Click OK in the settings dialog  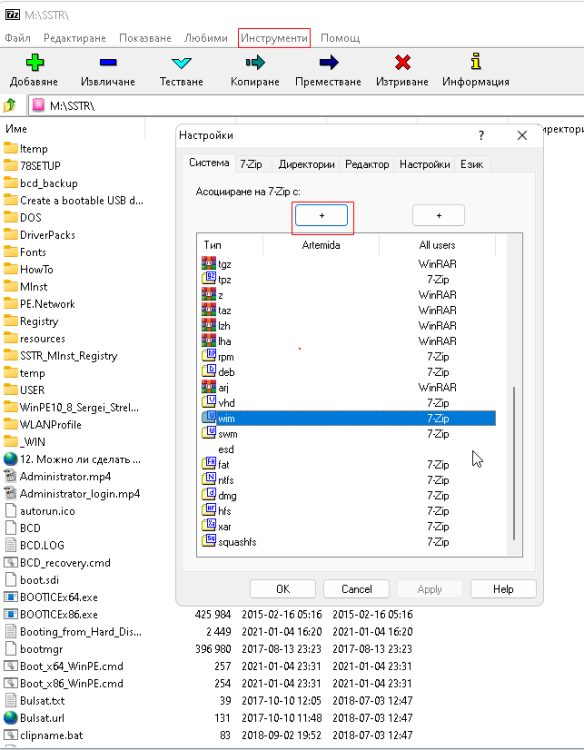coord(283,589)
